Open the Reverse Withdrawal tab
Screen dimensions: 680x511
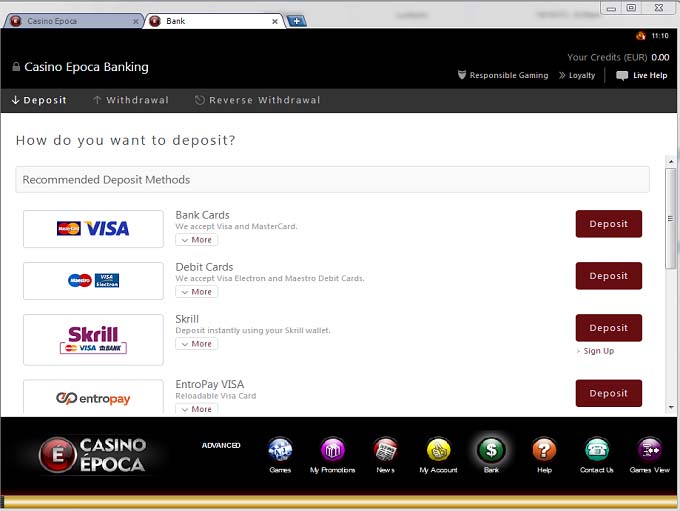[257, 100]
